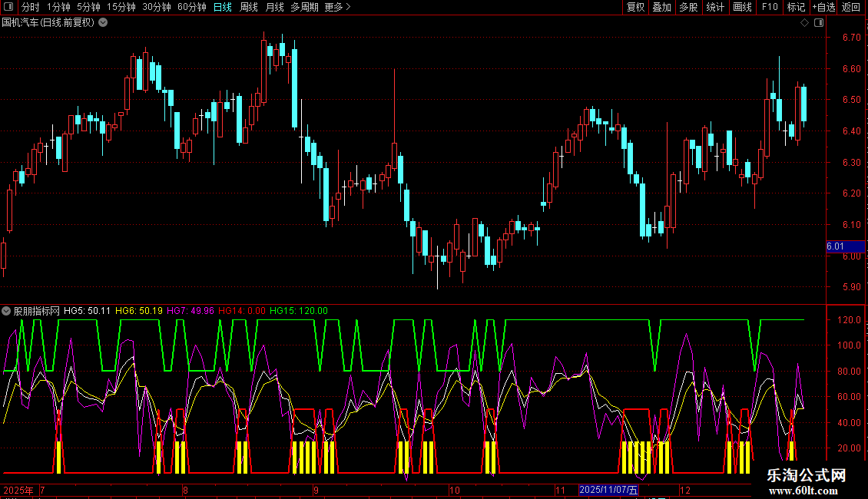Switch to 日线 daily chart
868x499 pixels.
point(223,7)
